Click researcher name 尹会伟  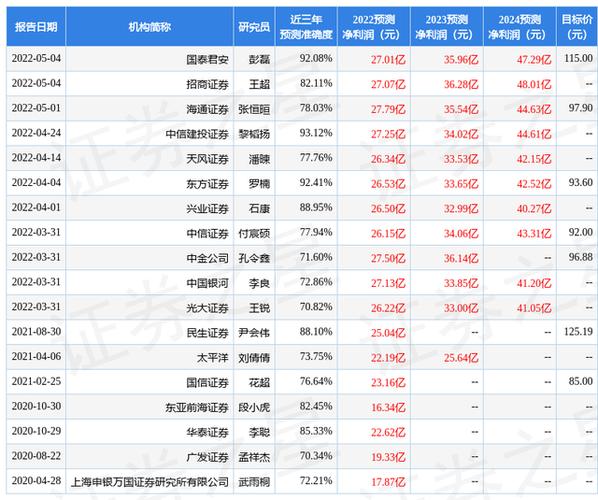pos(254,333)
